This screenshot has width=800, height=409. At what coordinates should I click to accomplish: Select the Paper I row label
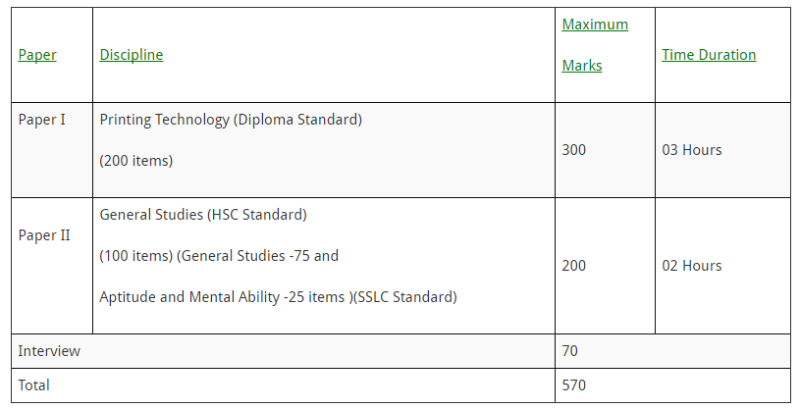pyautogui.click(x=42, y=119)
